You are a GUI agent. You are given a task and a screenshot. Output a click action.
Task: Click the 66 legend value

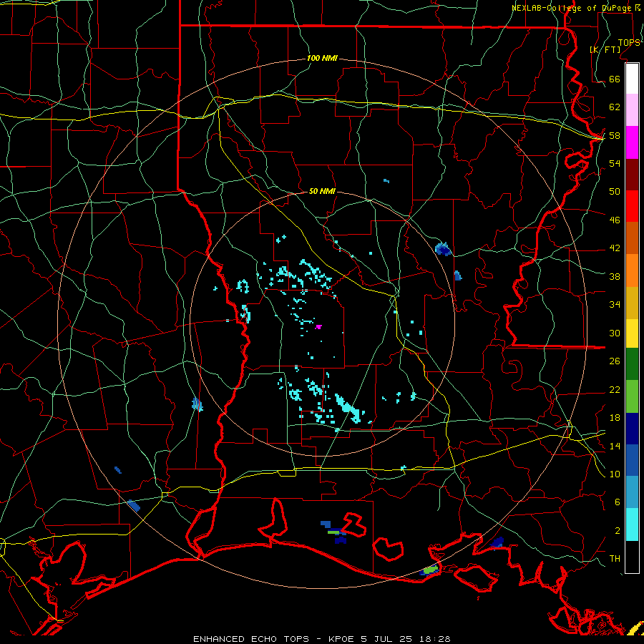(615, 79)
